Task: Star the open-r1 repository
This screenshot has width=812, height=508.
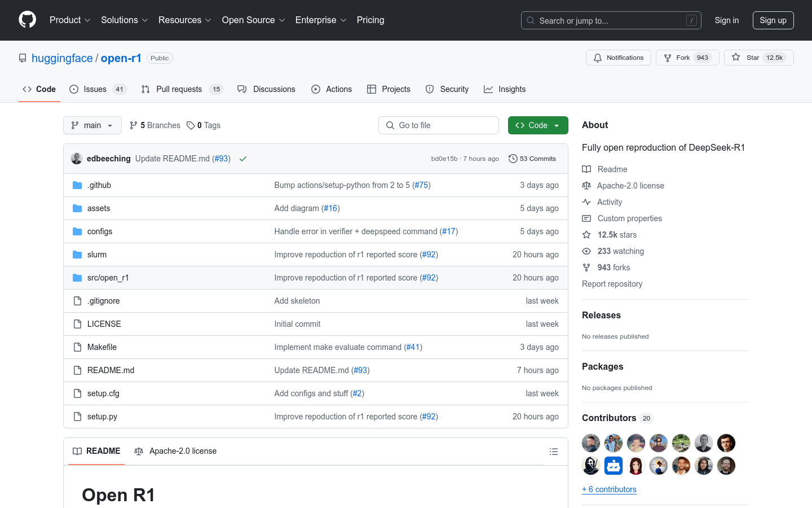Action: [x=759, y=58]
